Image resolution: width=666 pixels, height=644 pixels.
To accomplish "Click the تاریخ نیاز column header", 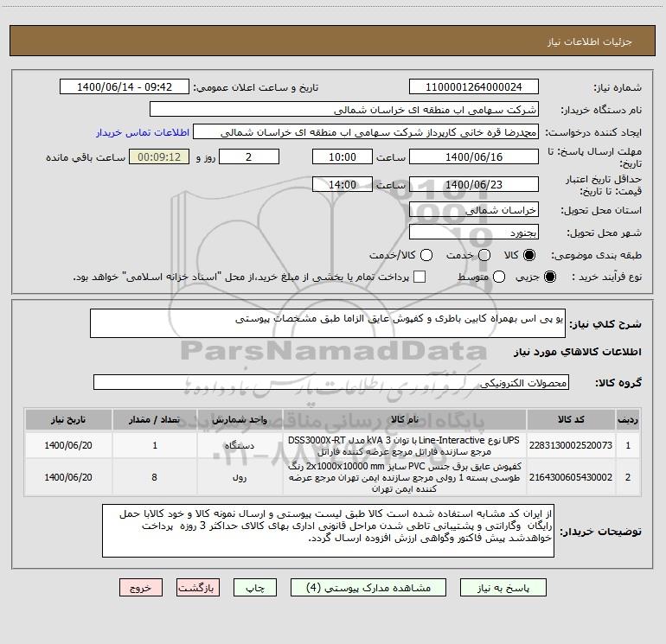I will (68, 420).
